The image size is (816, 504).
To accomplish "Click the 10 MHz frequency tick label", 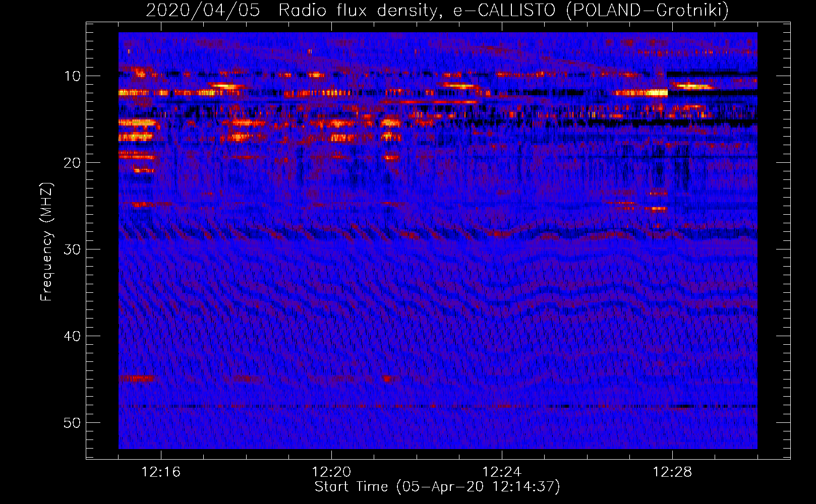I will click(x=73, y=76).
